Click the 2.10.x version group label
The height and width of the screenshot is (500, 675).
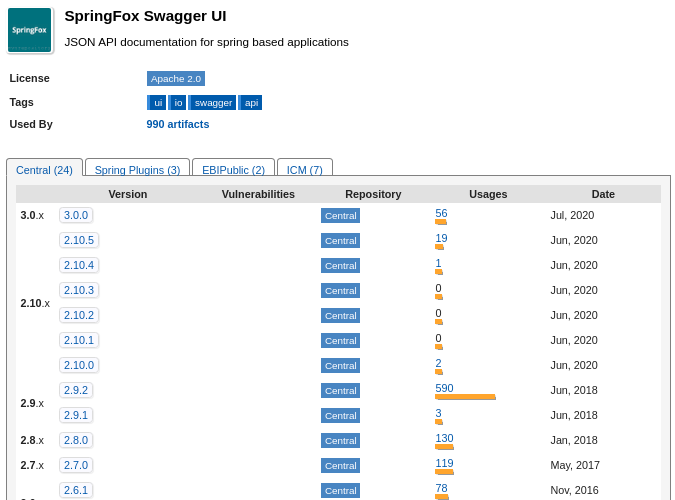35,303
